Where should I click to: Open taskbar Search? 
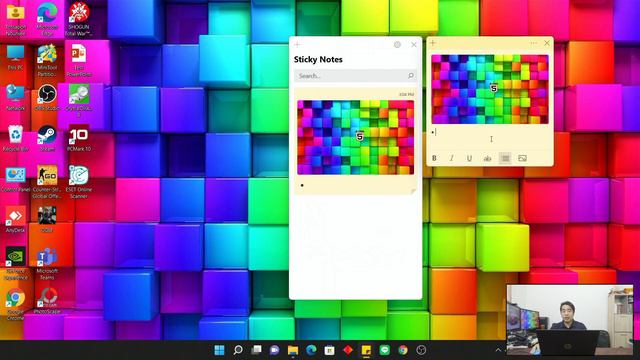click(x=238, y=350)
